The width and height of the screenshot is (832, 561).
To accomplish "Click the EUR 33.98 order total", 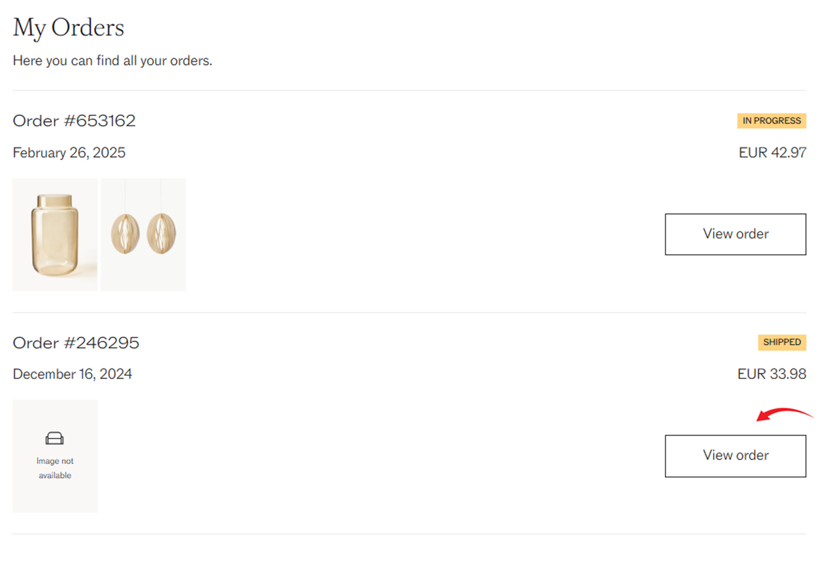I will [772, 374].
